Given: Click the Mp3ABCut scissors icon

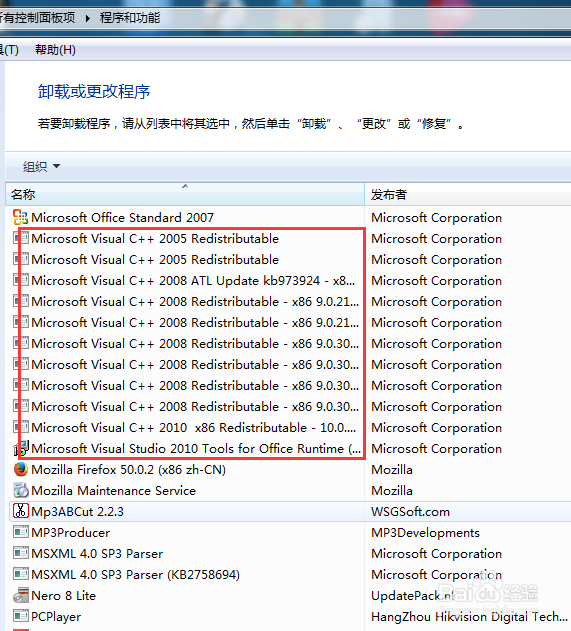Looking at the screenshot, I should click(x=21, y=511).
